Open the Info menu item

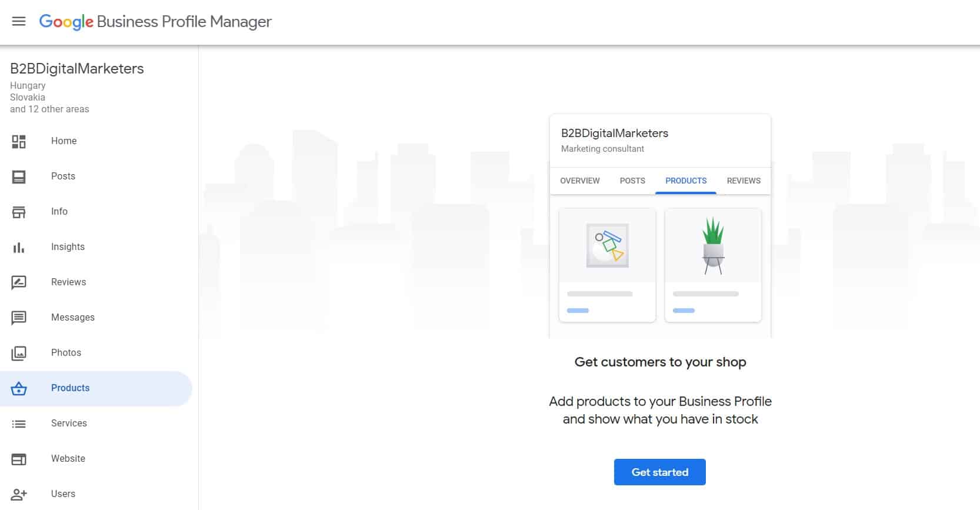96,212
